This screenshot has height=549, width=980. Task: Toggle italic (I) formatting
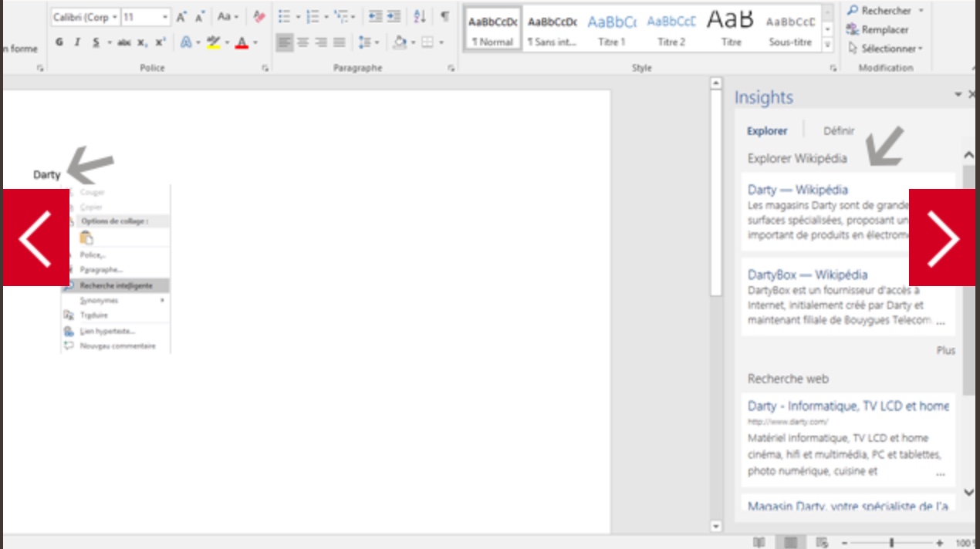click(x=77, y=42)
